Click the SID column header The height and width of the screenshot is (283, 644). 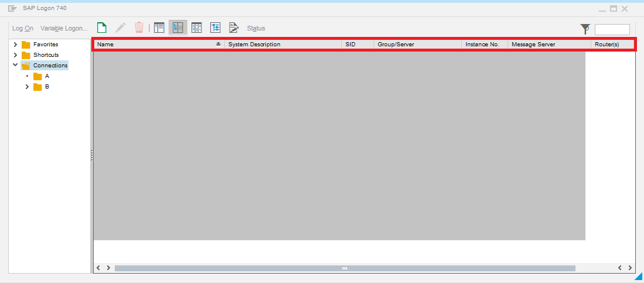[x=358, y=45]
